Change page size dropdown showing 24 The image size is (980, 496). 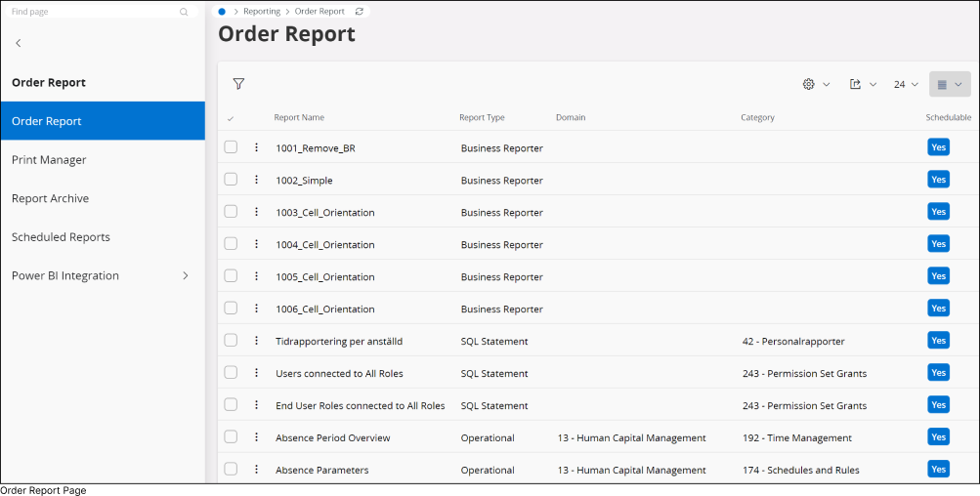click(x=906, y=85)
